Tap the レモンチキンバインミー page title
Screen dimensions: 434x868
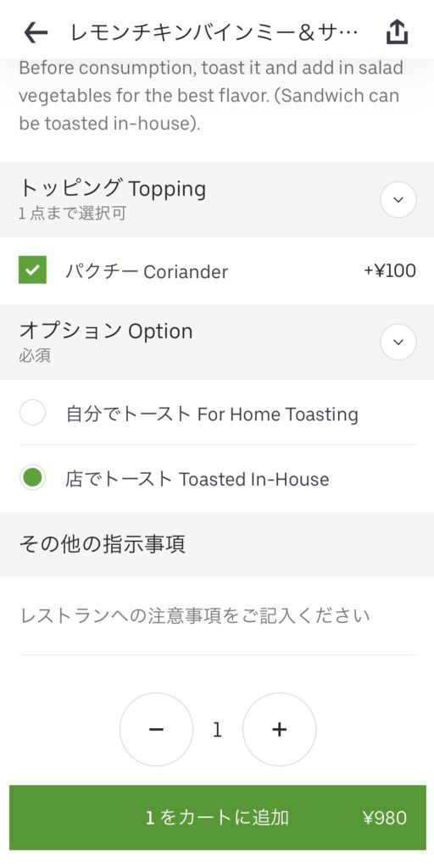[214, 33]
